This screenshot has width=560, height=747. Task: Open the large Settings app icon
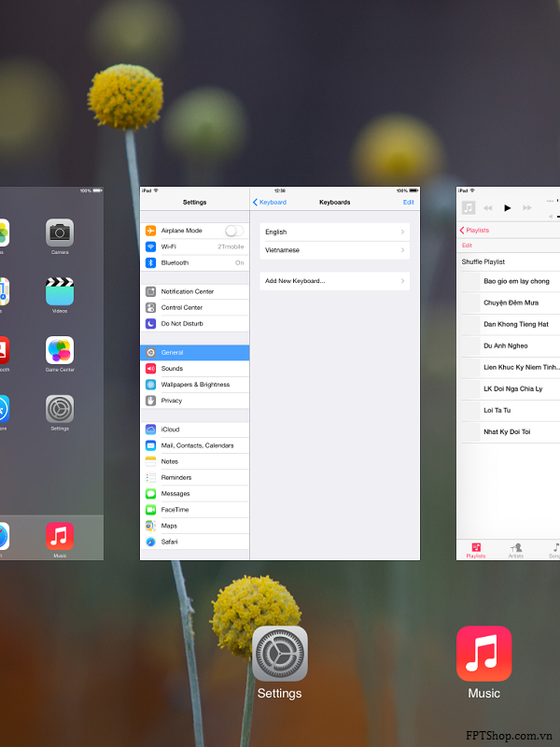pyautogui.click(x=279, y=653)
